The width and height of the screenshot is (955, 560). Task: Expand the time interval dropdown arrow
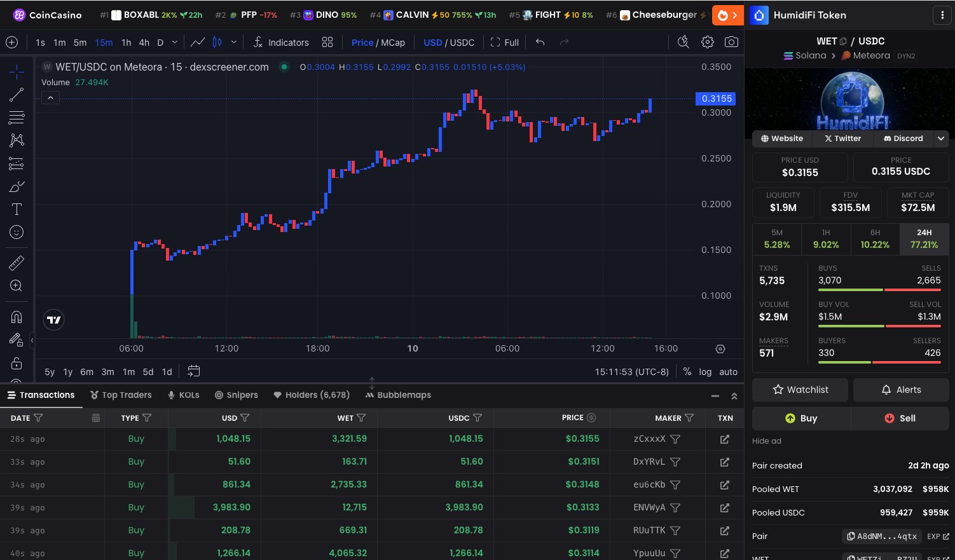(175, 43)
